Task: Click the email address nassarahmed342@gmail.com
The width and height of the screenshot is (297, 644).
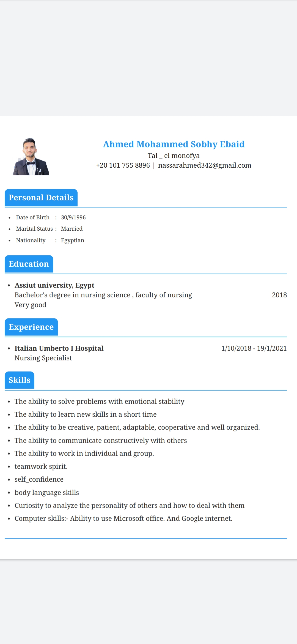Action: (205, 165)
